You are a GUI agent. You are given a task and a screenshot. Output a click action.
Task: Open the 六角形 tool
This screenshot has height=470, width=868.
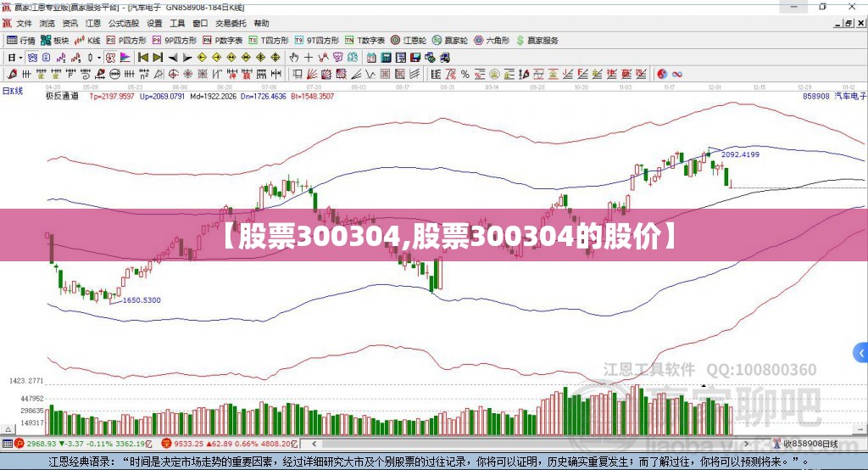(492, 41)
